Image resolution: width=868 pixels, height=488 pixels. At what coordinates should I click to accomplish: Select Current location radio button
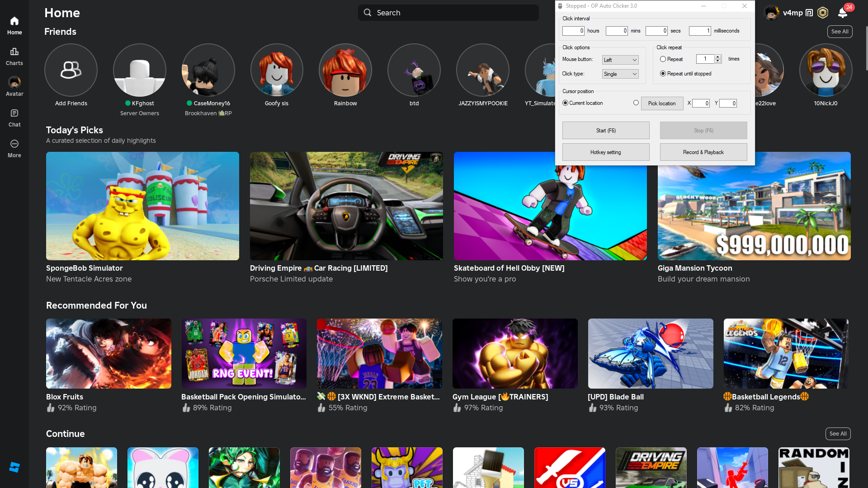[565, 103]
